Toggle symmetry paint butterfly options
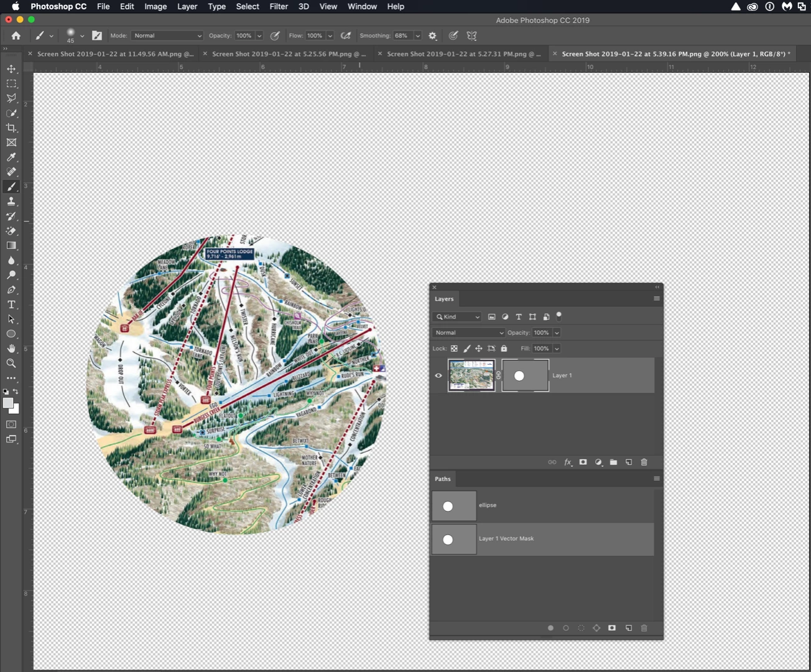Viewport: 811px width, 672px height. click(472, 36)
